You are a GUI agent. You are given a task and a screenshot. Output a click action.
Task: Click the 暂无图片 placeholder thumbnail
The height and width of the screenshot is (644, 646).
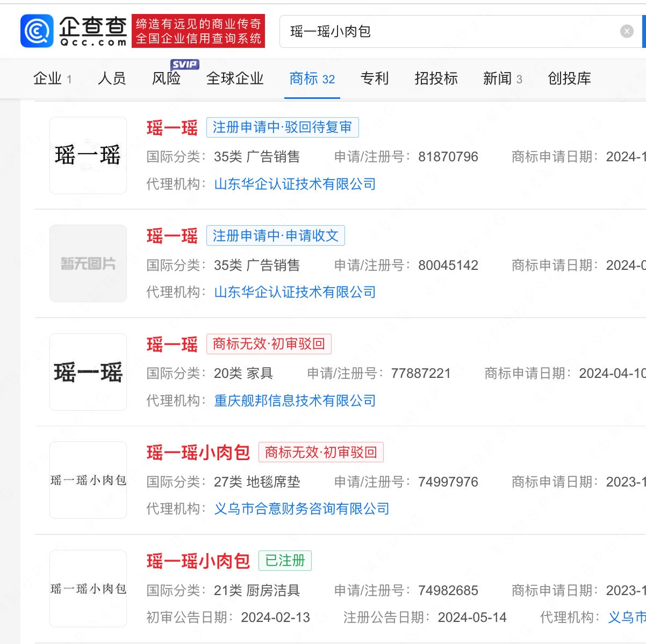click(88, 263)
